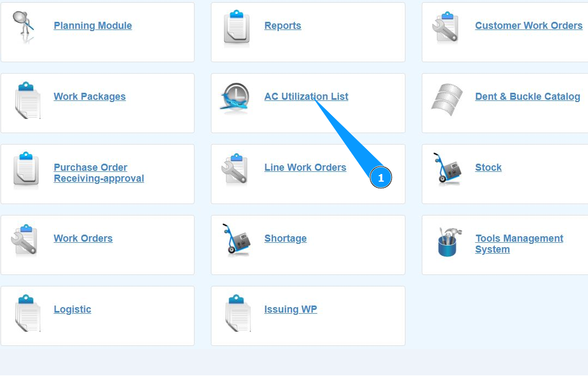This screenshot has width=588, height=377.
Task: Open the Work Orders link
Action: (x=83, y=238)
